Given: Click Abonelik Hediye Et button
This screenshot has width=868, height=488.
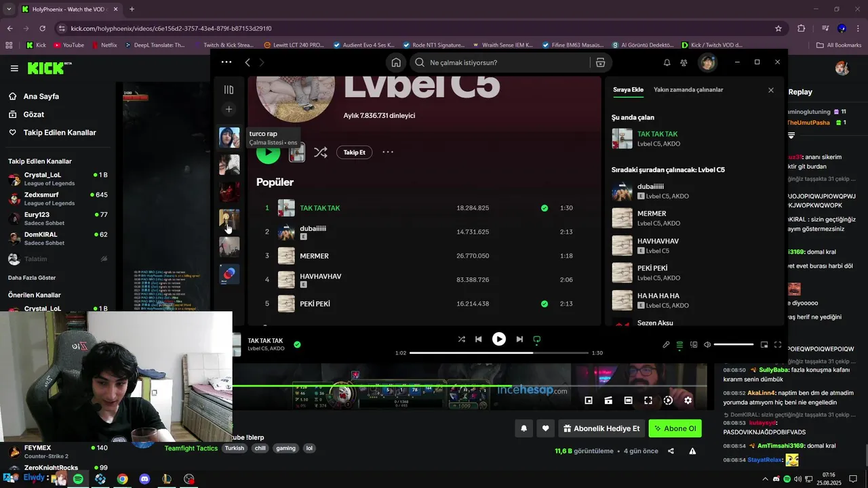Looking at the screenshot, I should [x=601, y=428].
